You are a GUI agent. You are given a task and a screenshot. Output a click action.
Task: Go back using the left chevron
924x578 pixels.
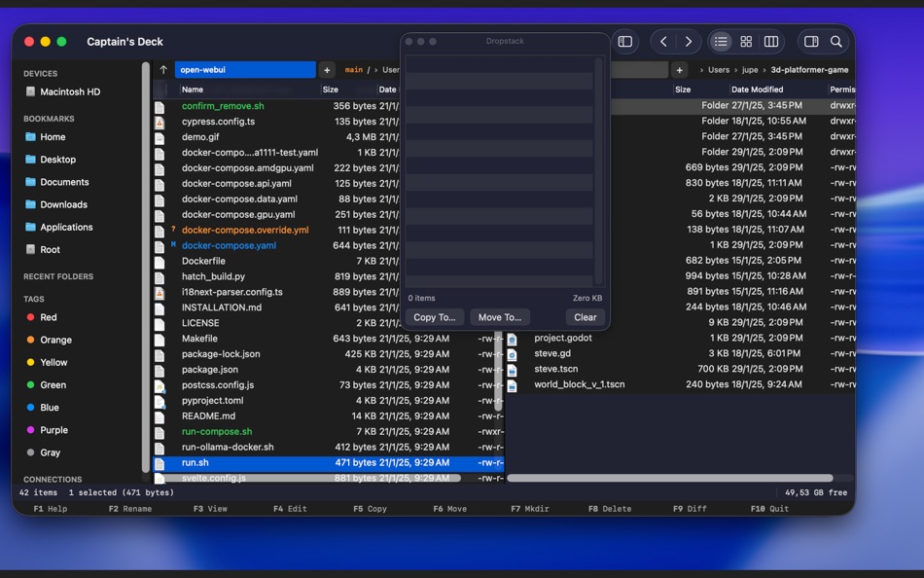[x=663, y=42]
